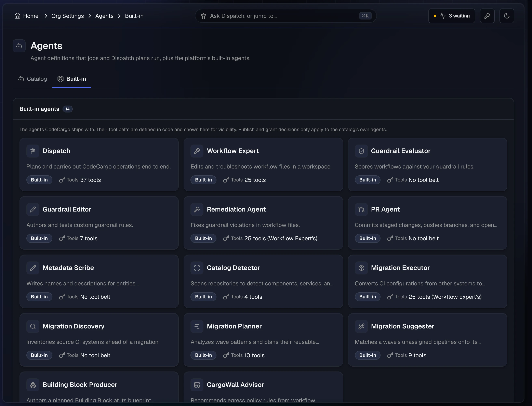This screenshot has height=406, width=532.
Task: Click "4 tools" on Catalog Detector card
Action: [x=253, y=297]
